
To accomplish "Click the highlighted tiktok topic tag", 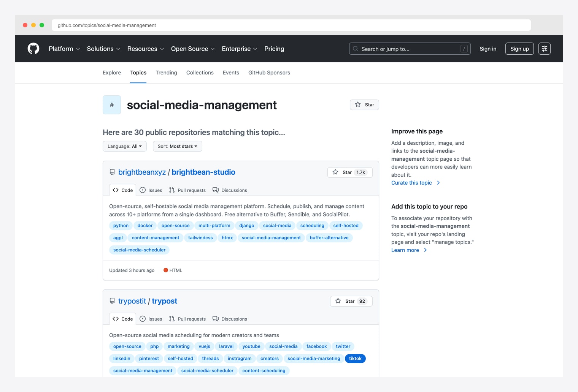I will (x=355, y=359).
